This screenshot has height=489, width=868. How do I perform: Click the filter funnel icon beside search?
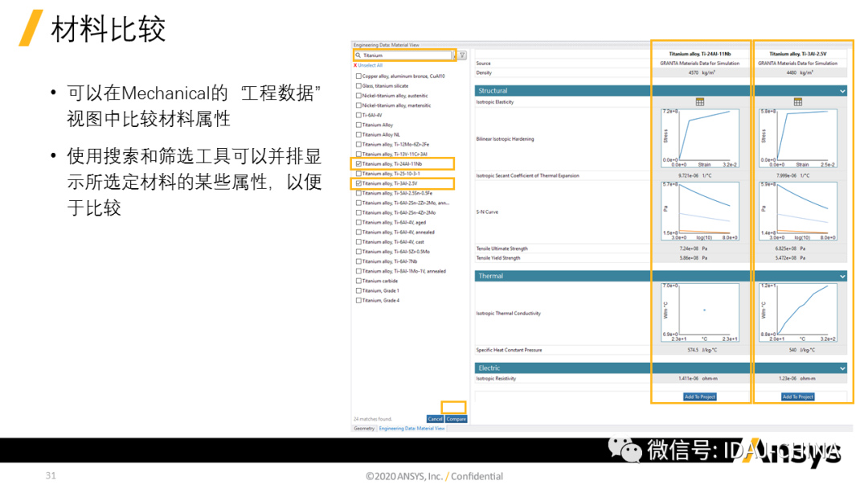pyautogui.click(x=462, y=55)
